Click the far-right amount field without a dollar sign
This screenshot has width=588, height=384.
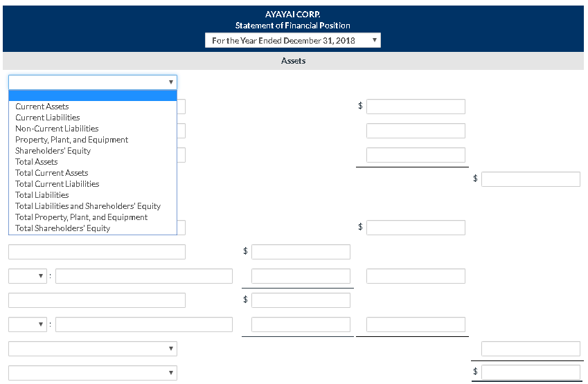531,349
